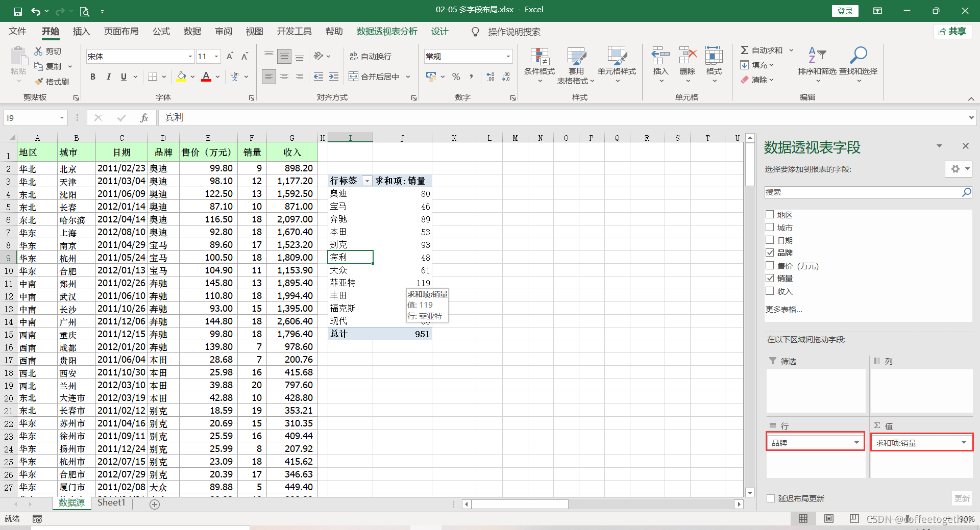This screenshot has height=530, width=980.
Task: Click the pivot field search box
Action: click(x=863, y=192)
